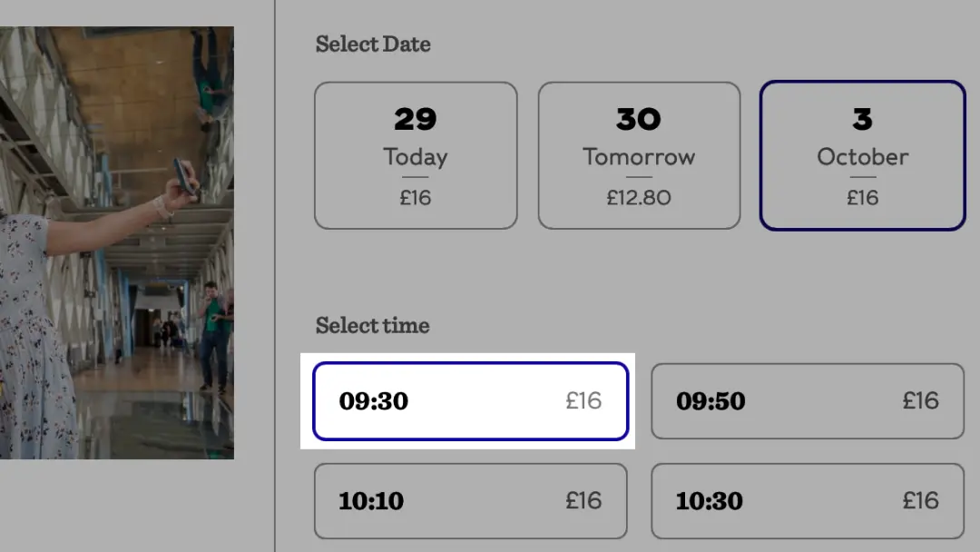Viewport: 980px width, 552px height.
Task: Select the 29 Today date card
Action: click(416, 155)
